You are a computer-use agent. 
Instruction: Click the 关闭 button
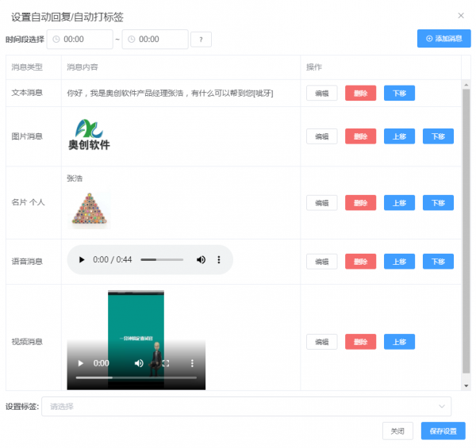pyautogui.click(x=397, y=431)
